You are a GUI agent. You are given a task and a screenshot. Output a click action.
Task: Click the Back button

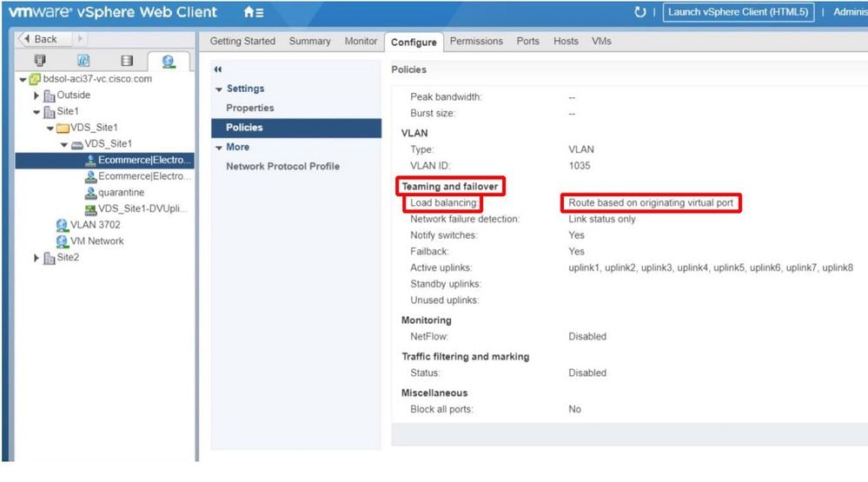pyautogui.click(x=45, y=39)
